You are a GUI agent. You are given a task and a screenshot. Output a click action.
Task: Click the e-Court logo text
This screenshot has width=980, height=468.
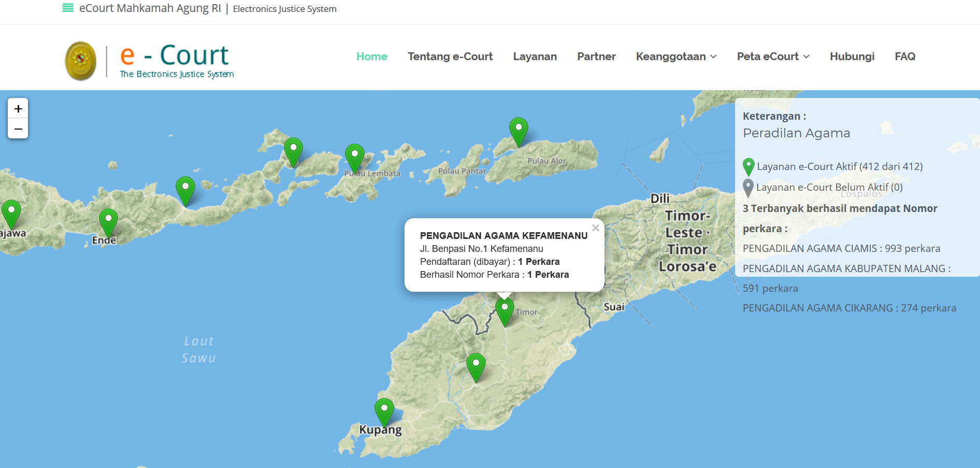177,61
